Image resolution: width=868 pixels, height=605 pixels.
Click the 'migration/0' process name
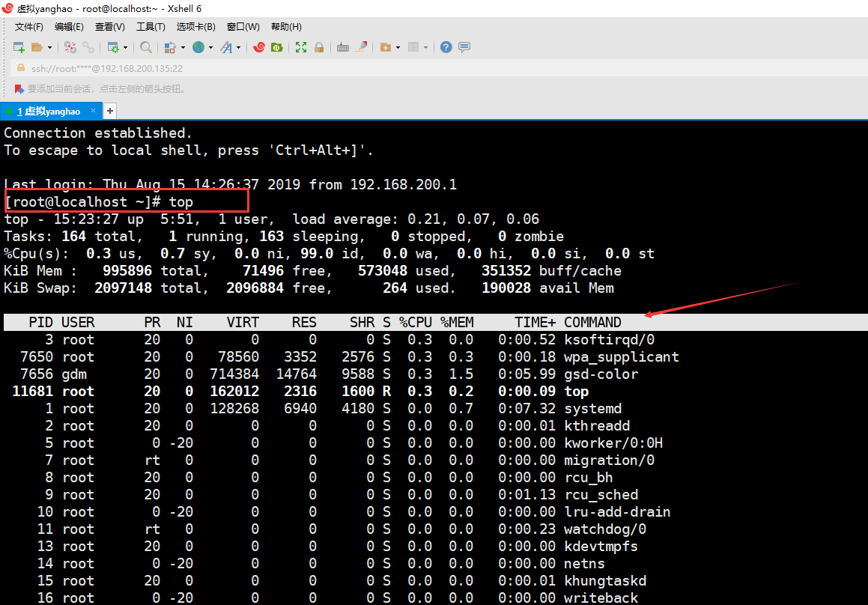point(610,460)
